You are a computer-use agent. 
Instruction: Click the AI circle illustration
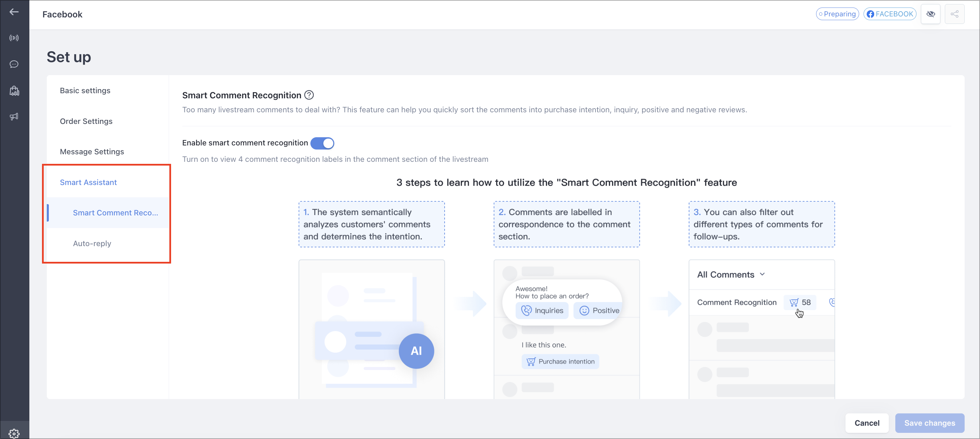(416, 351)
